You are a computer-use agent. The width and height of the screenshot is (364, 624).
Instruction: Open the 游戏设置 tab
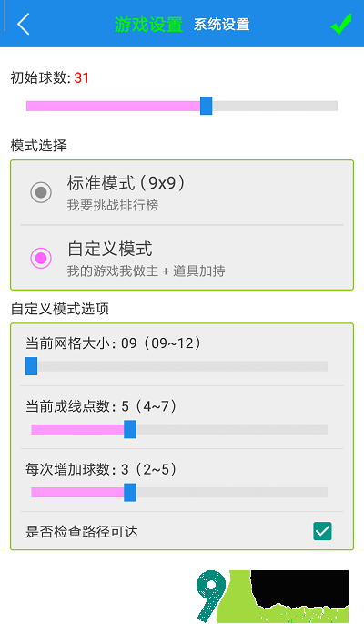pos(148,25)
